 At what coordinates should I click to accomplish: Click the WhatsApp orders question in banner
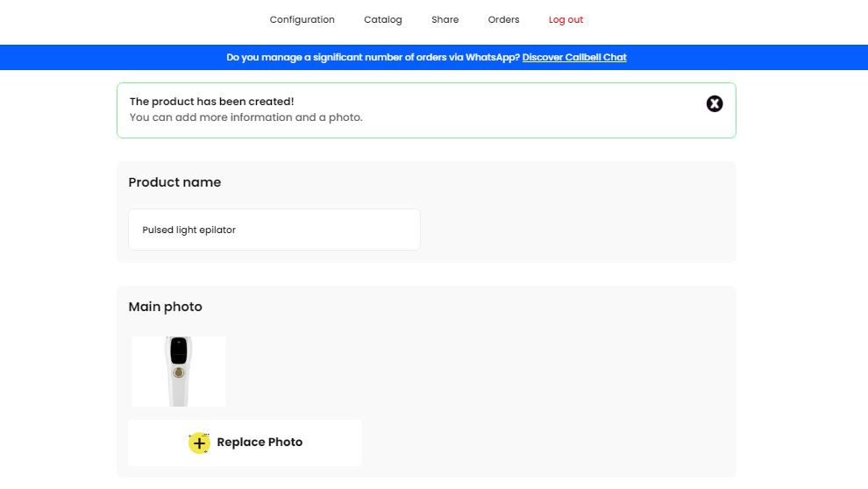point(373,58)
